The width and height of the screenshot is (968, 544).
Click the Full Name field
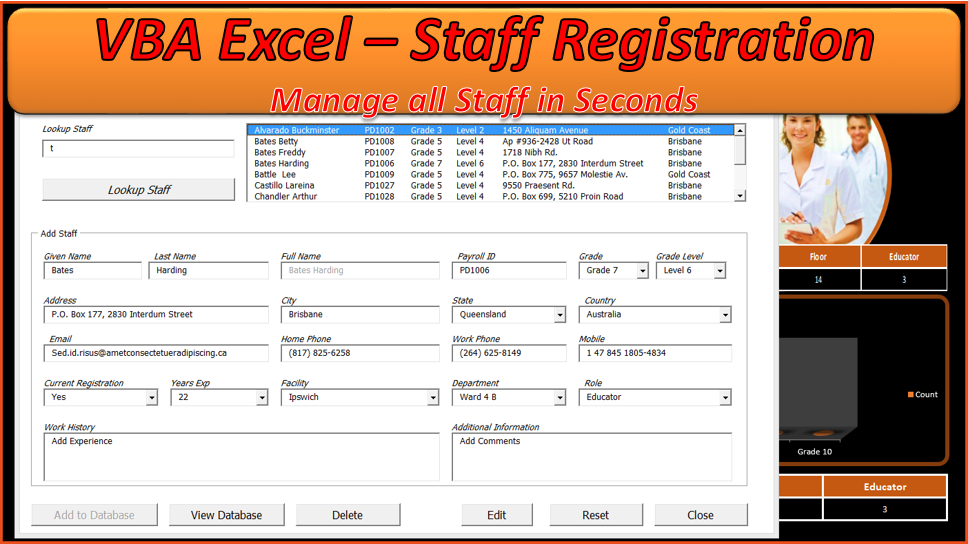click(360, 270)
